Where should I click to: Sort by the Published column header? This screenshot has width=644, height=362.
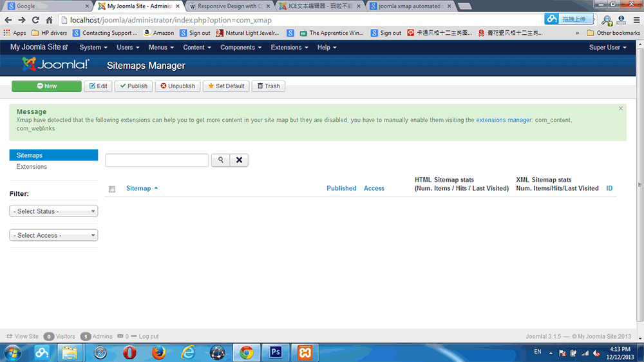click(341, 188)
